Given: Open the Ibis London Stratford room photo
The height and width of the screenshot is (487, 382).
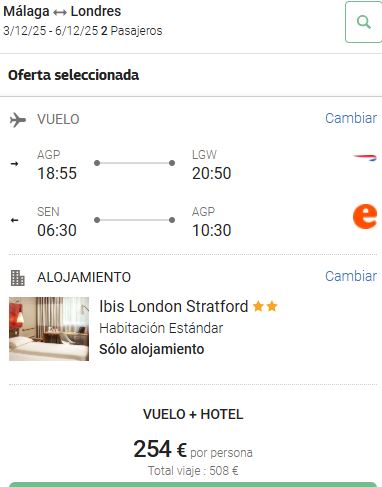Looking at the screenshot, I should click(x=49, y=329).
